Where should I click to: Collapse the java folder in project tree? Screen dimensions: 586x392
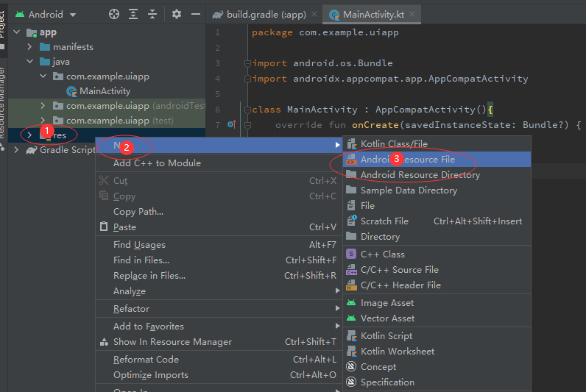pyautogui.click(x=29, y=62)
